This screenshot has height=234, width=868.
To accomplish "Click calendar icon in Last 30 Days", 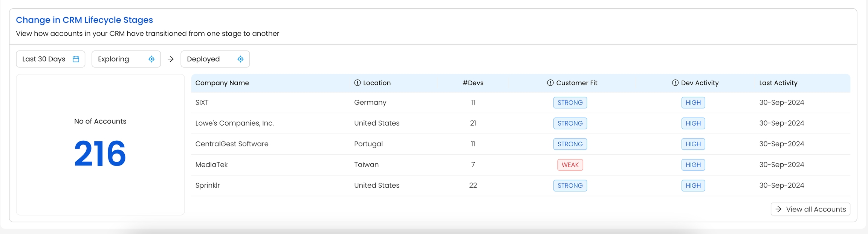I will click(76, 59).
